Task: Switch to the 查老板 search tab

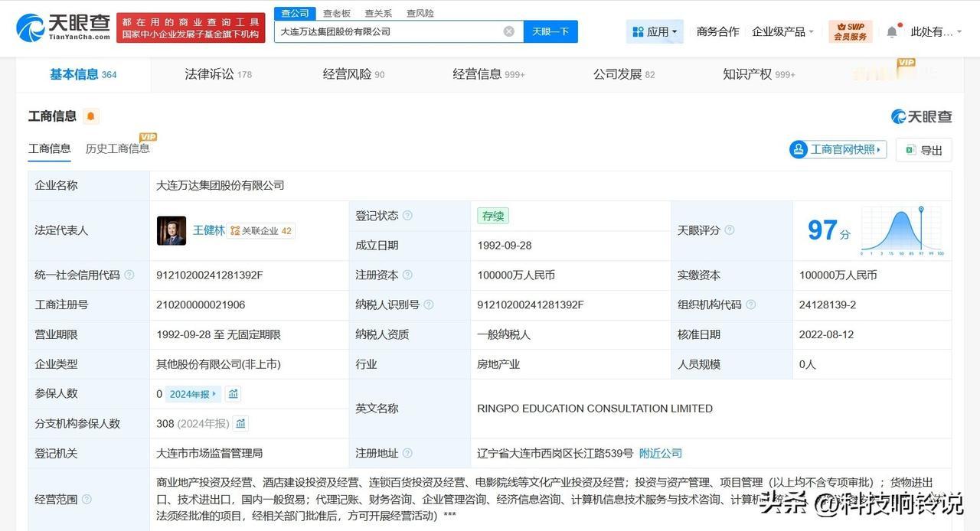Action: click(337, 13)
